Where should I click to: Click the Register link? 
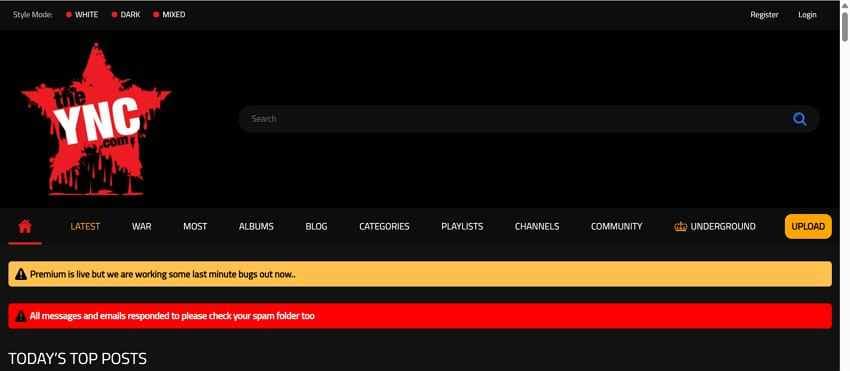coord(764,15)
